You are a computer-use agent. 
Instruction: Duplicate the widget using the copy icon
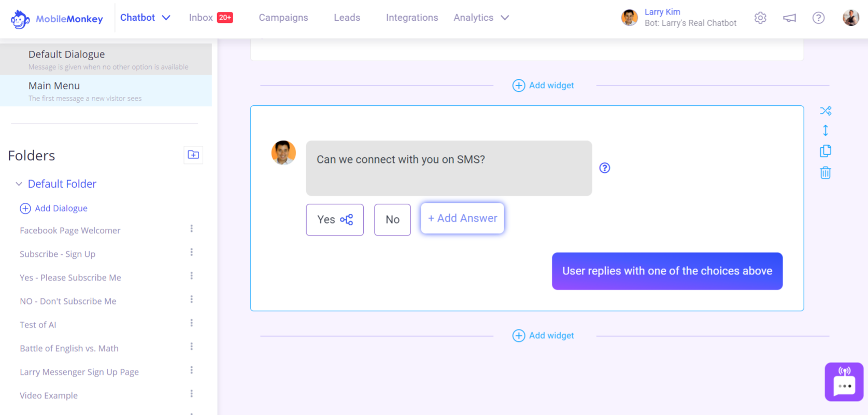826,150
